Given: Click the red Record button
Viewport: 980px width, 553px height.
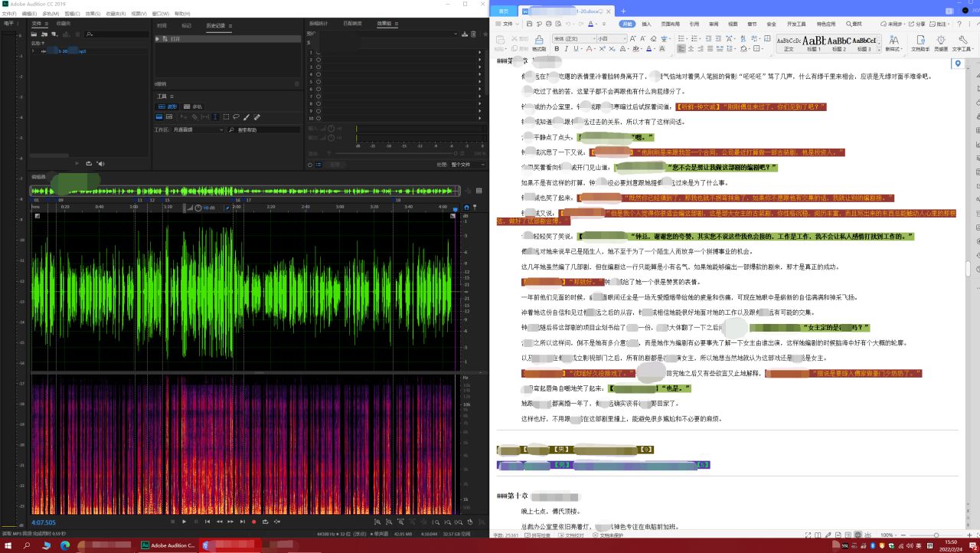Looking at the screenshot, I should point(253,522).
